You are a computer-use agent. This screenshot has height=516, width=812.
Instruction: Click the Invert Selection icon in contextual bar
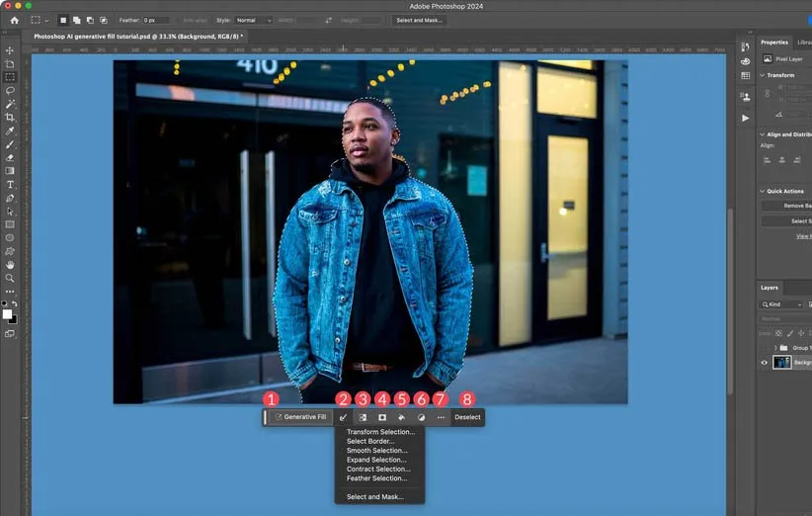click(363, 417)
